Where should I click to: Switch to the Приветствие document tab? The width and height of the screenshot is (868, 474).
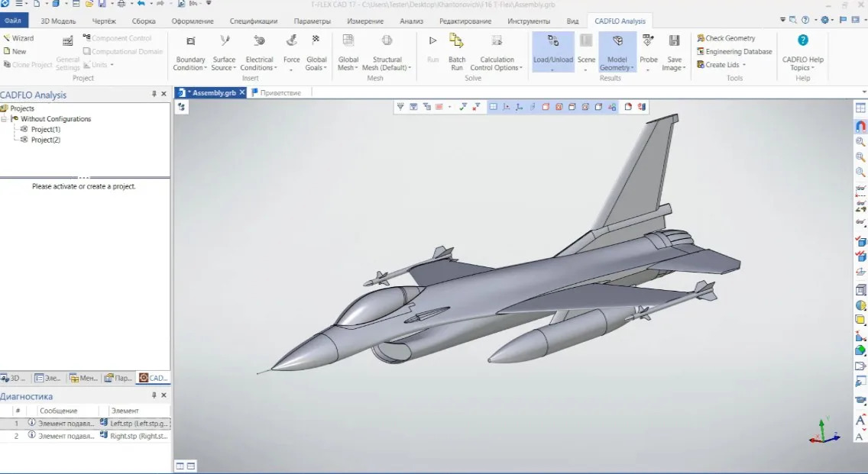[280, 93]
